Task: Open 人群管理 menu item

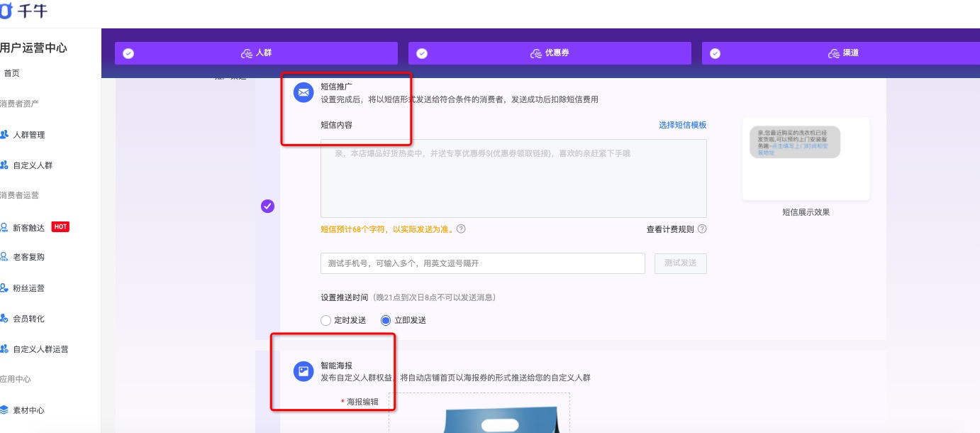Action: click(29, 135)
